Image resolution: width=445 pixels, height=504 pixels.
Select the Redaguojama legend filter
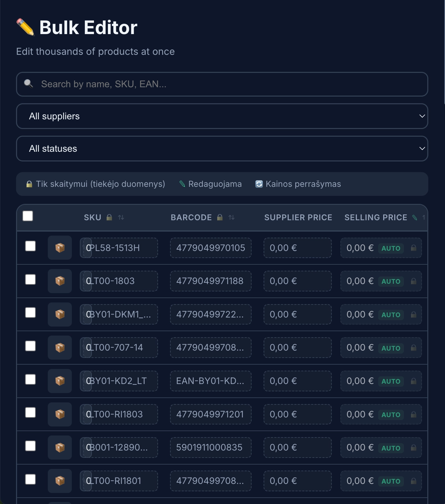click(x=210, y=184)
